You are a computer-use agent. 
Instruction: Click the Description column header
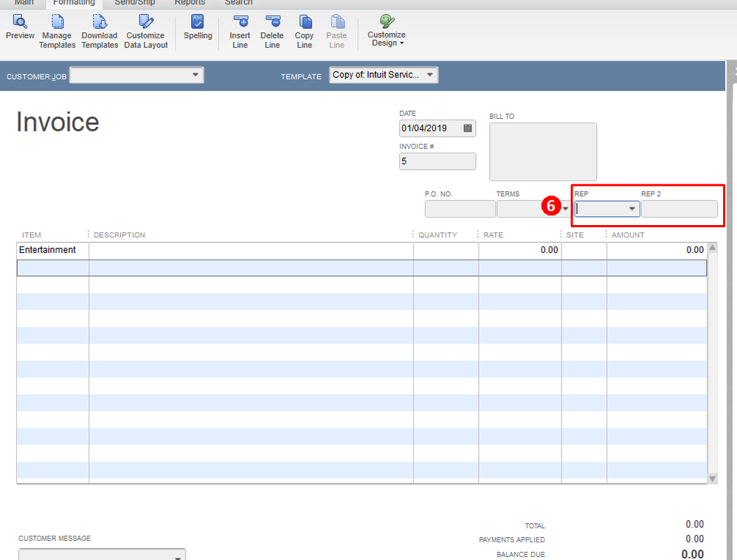tap(120, 235)
